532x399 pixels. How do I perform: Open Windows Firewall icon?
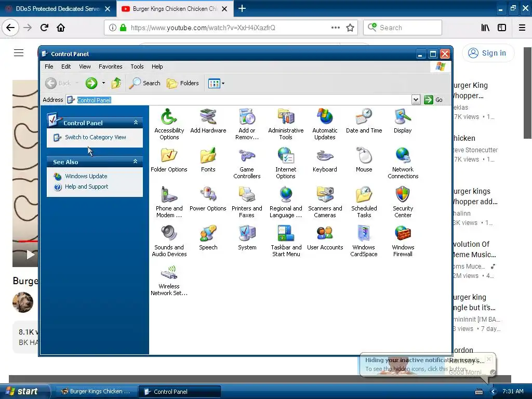pos(403,241)
